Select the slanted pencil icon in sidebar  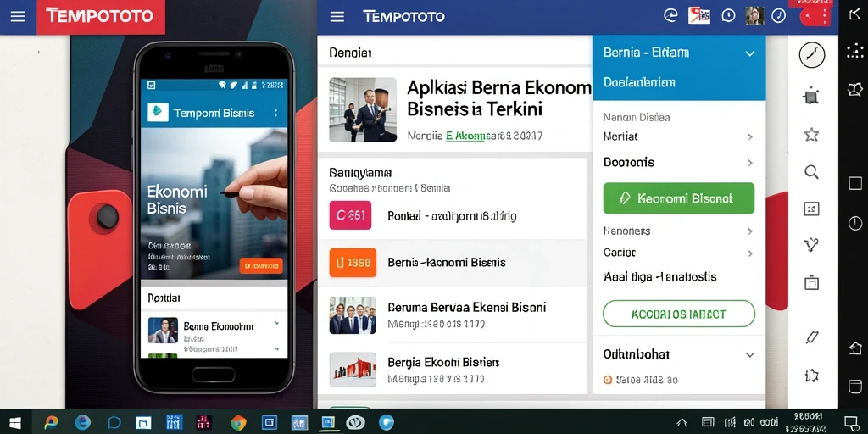[x=811, y=337]
